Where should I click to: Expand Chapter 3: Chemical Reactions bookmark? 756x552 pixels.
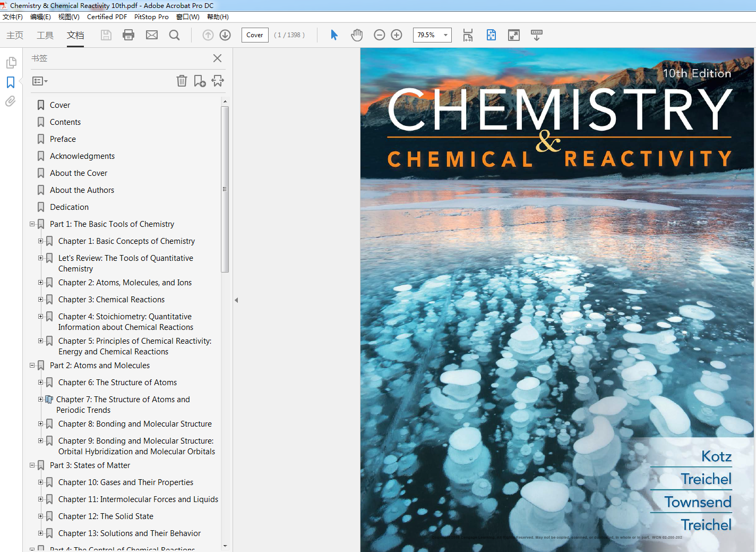pyautogui.click(x=40, y=300)
